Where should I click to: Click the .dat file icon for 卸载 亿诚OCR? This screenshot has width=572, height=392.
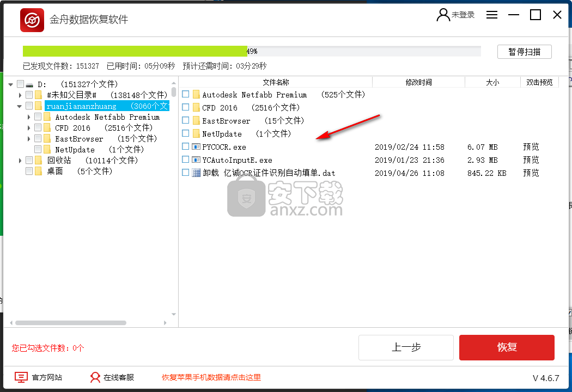click(x=196, y=173)
